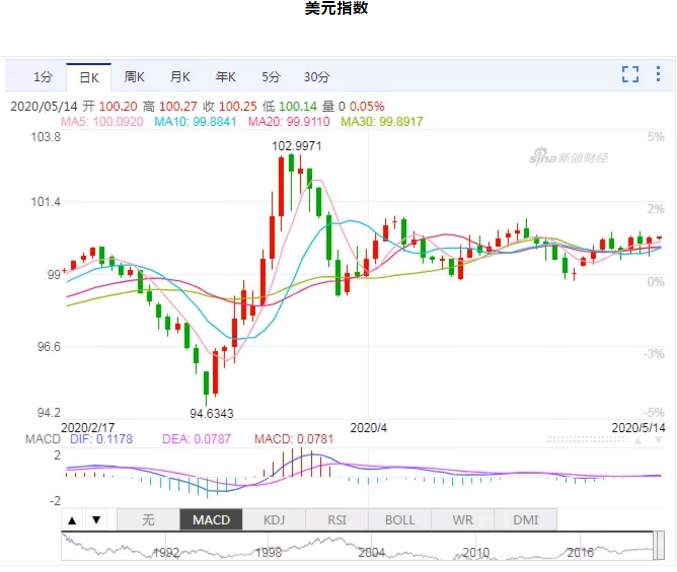Image resolution: width=677 pixels, height=572 pixels.
Task: Click the 2020/4 date axis label
Action: [x=368, y=428]
